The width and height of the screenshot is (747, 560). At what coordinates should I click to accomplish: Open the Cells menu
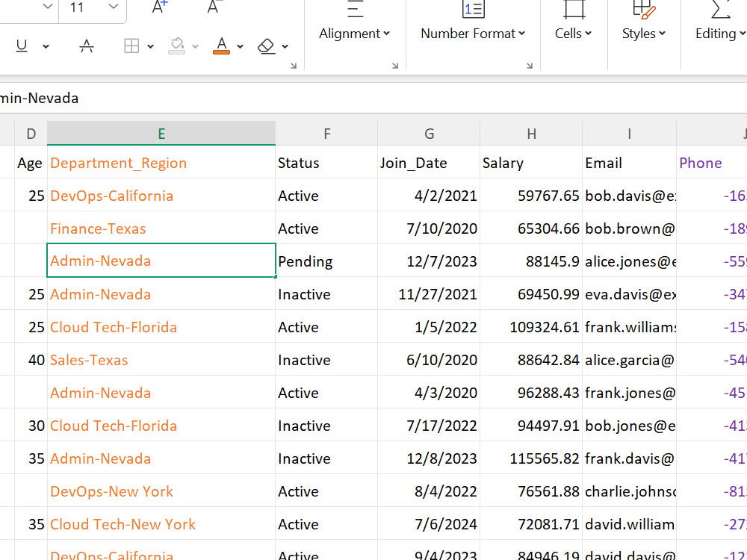574,34
